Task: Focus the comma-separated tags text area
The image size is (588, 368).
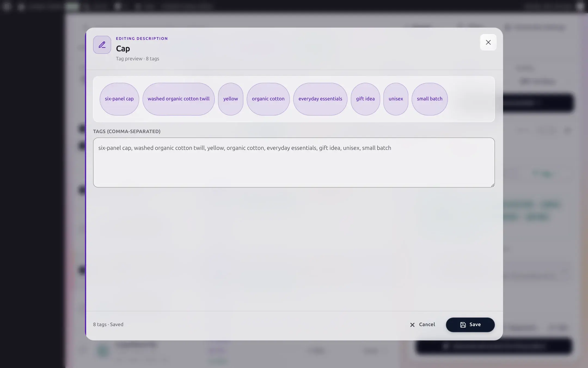Action: [294, 162]
